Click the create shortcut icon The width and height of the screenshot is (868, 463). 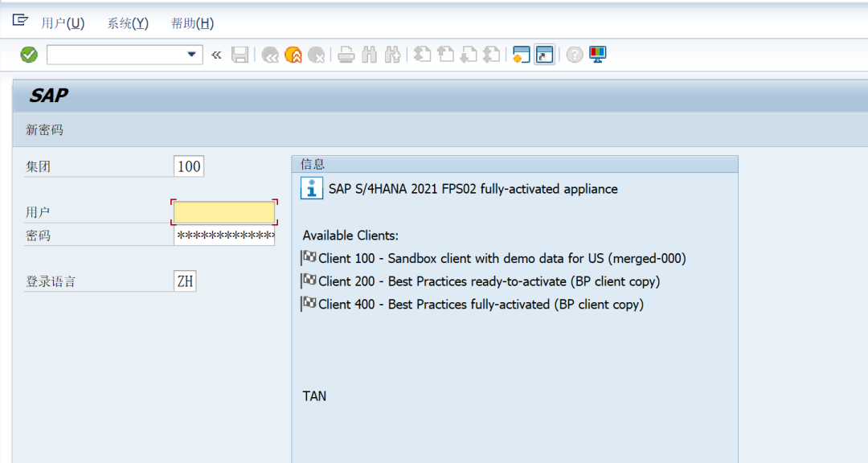(545, 55)
